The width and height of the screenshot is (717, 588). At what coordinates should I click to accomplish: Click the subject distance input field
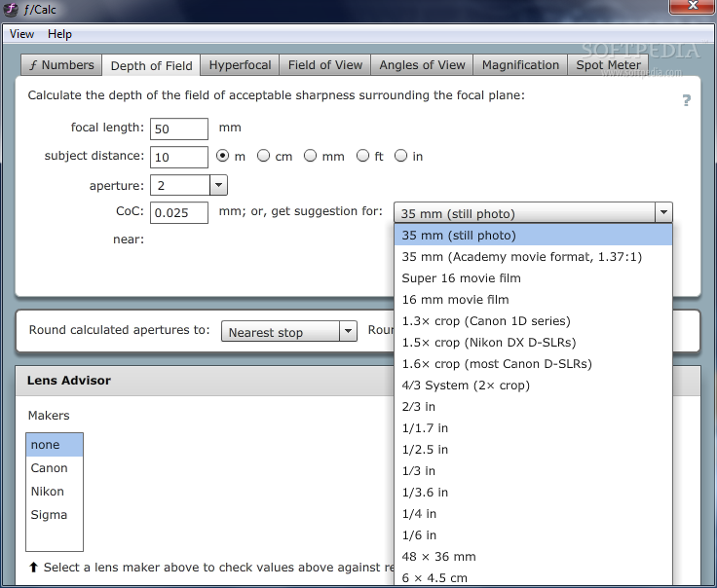point(179,157)
